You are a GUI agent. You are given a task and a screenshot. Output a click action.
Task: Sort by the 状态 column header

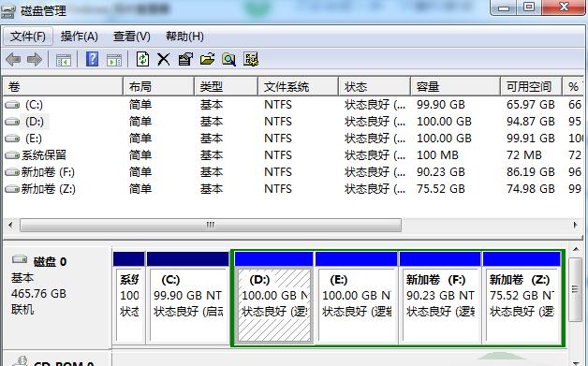click(x=375, y=87)
